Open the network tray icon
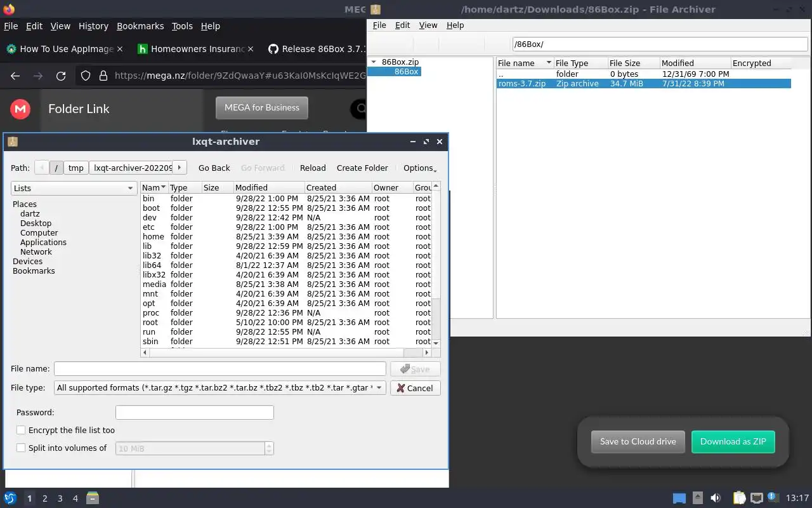 756,498
